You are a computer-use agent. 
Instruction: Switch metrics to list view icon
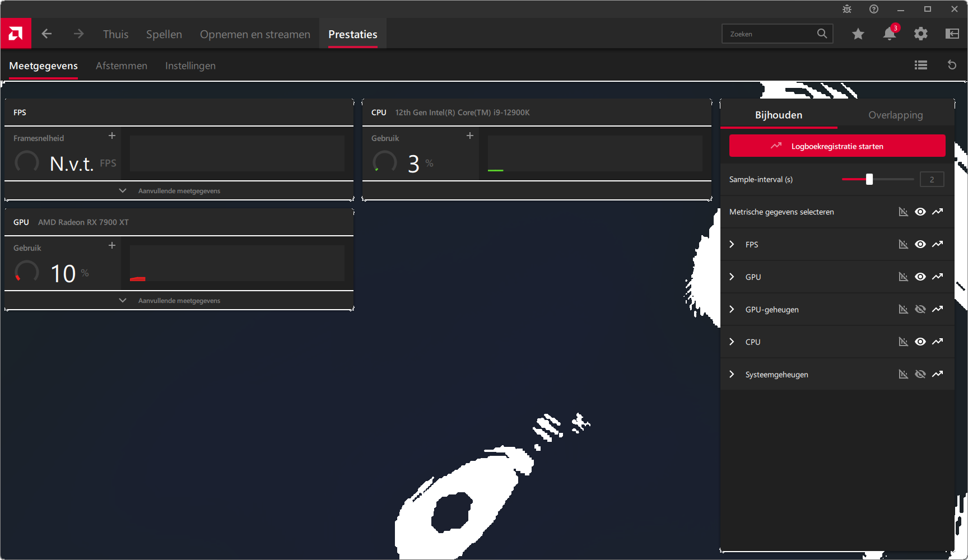pos(920,66)
